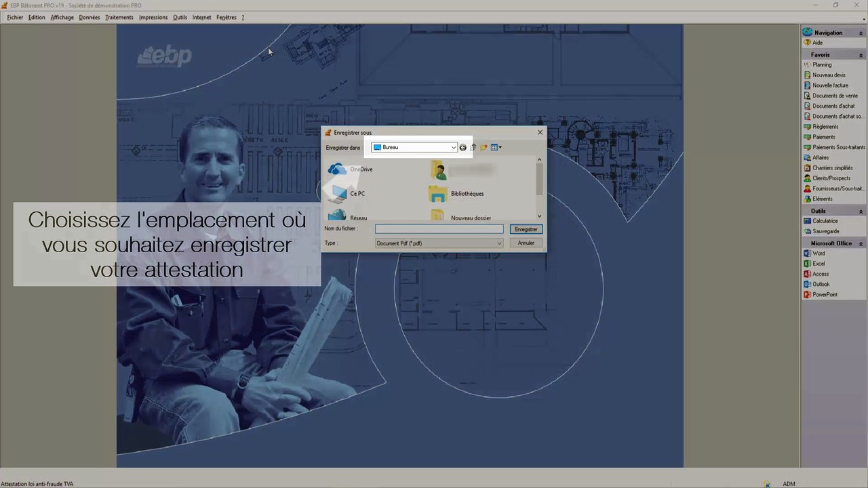The width and height of the screenshot is (868, 488).
Task: Launch Excel from the Microsoft Office panel
Action: (x=807, y=264)
